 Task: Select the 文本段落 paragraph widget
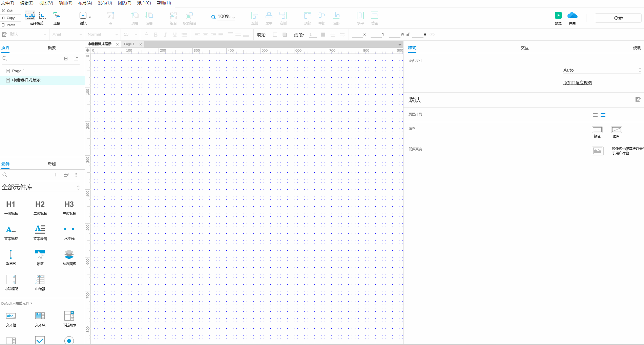(x=40, y=233)
